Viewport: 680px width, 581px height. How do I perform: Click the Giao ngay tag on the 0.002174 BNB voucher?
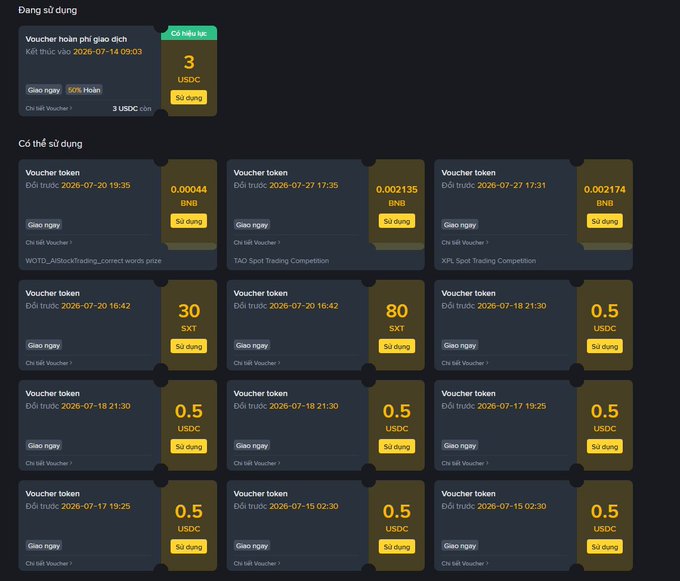460,225
